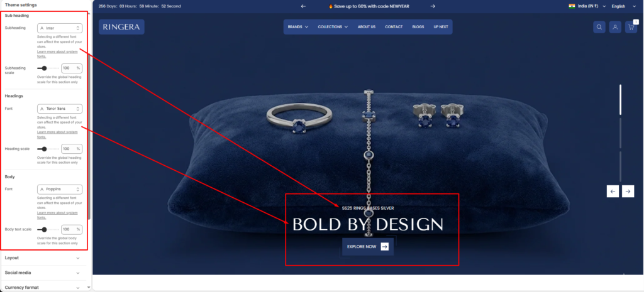Expand the Layout settings section
This screenshot has height=292, width=644.
[44, 257]
